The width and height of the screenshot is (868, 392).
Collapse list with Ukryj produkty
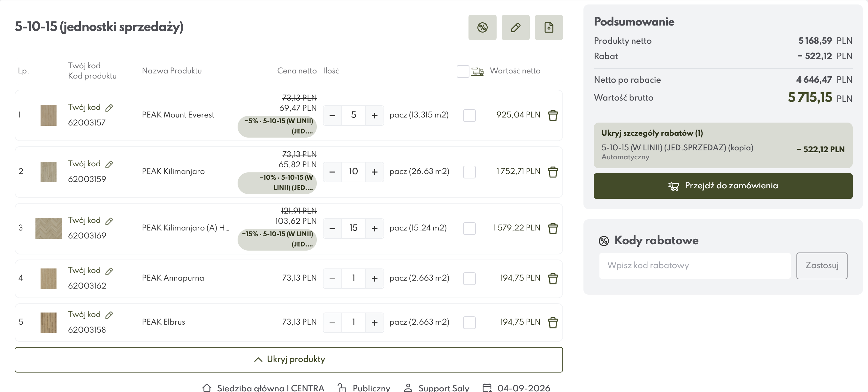point(289,359)
